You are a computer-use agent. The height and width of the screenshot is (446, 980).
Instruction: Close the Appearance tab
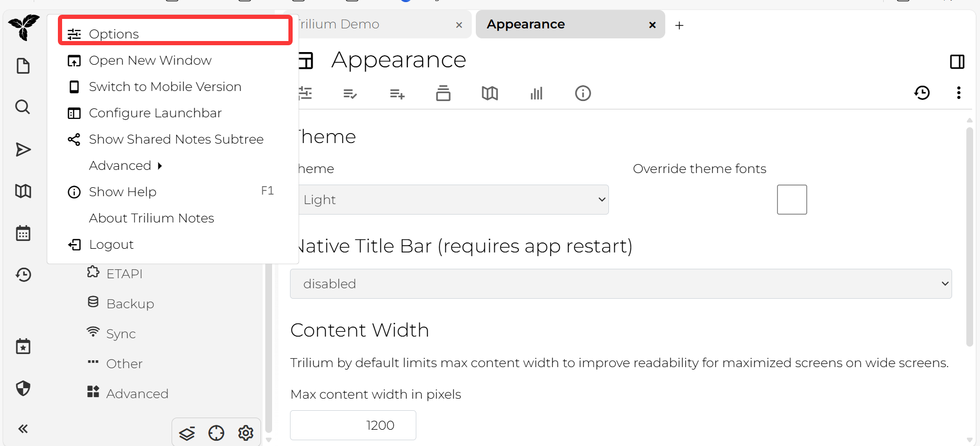pyautogui.click(x=653, y=25)
